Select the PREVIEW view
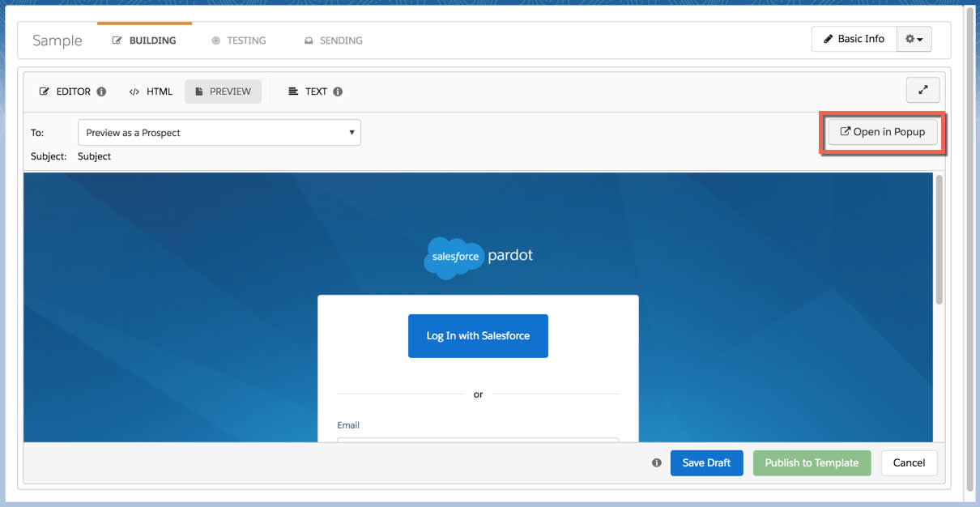This screenshot has width=980, height=507. (x=223, y=92)
